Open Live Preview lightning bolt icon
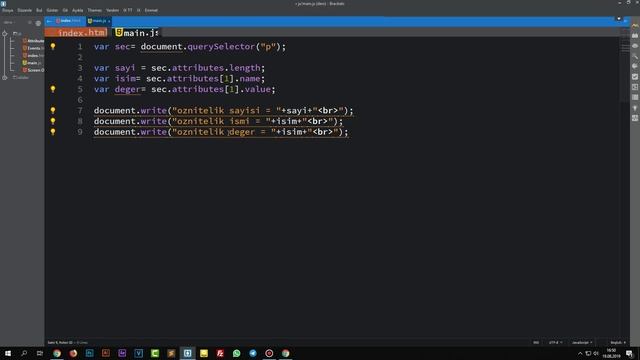Image resolution: width=640 pixels, height=360 pixels. (x=635, y=26)
